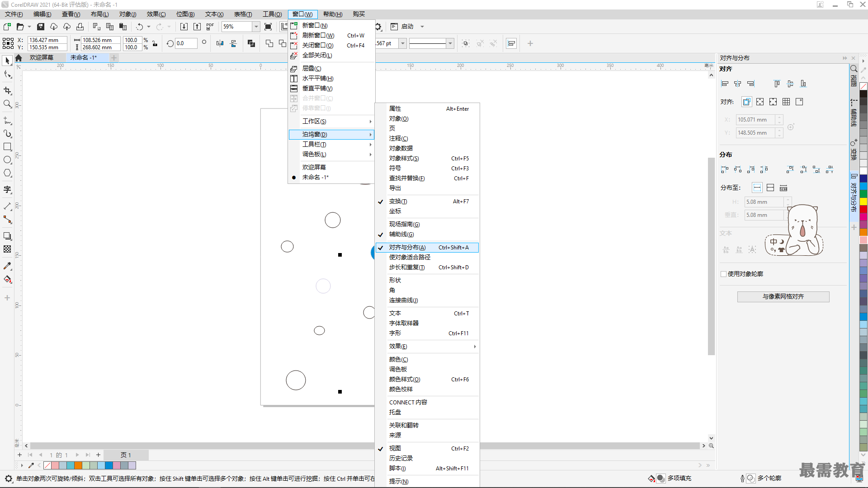The width and height of the screenshot is (868, 488).
Task: Select the Eyedropper tool
Action: [x=7, y=266]
